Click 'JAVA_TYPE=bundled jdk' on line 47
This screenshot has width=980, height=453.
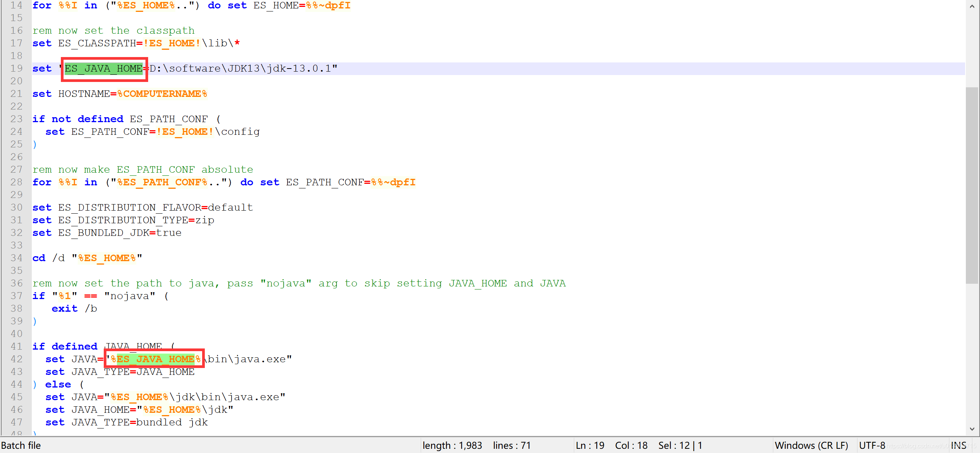point(139,422)
